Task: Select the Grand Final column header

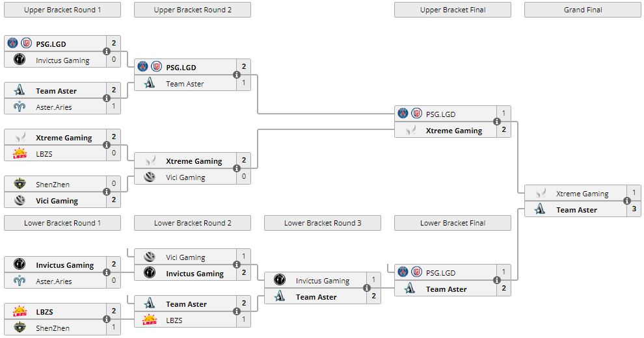Action: (583, 10)
